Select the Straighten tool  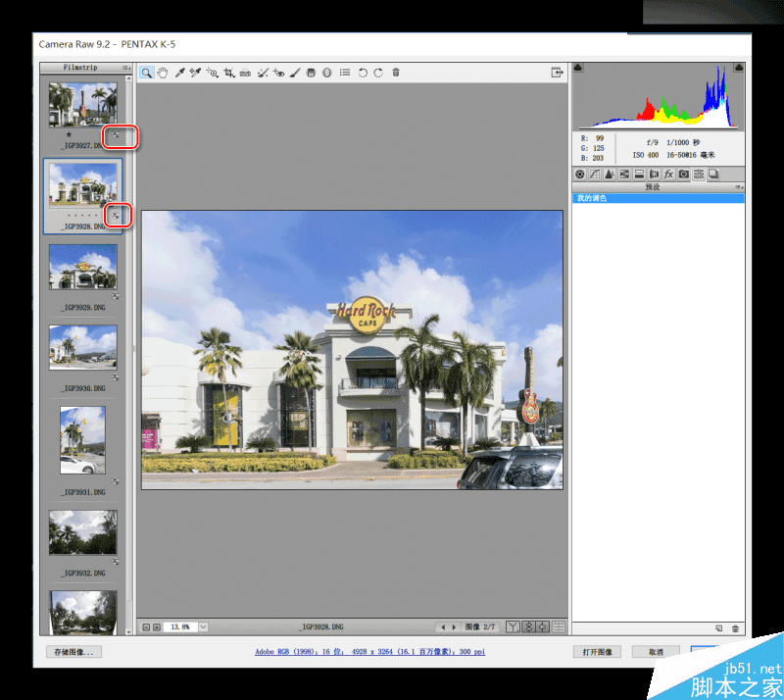click(245, 74)
